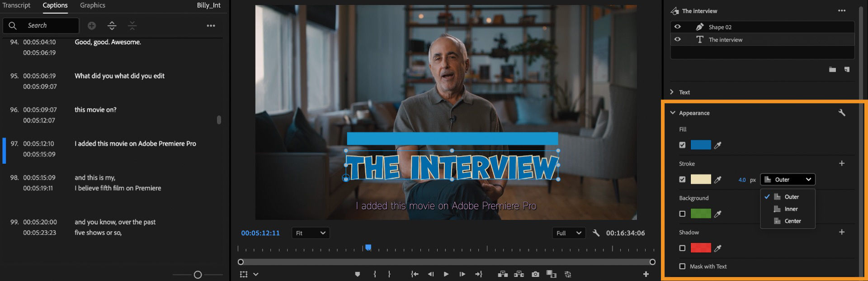Select 'The interview' text layer row

(762, 40)
